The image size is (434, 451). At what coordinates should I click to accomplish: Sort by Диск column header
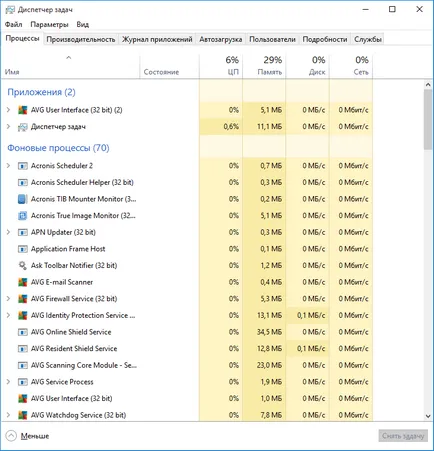pos(308,66)
